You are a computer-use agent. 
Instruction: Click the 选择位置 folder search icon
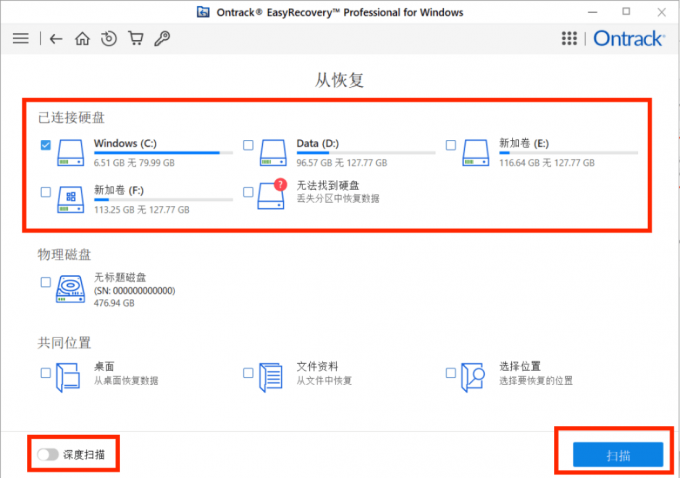[x=473, y=377]
